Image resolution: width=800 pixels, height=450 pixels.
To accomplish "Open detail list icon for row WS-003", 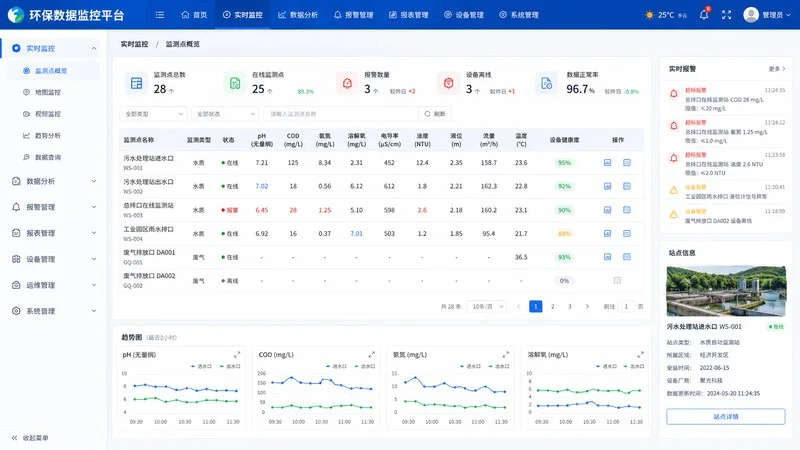I will pos(627,210).
